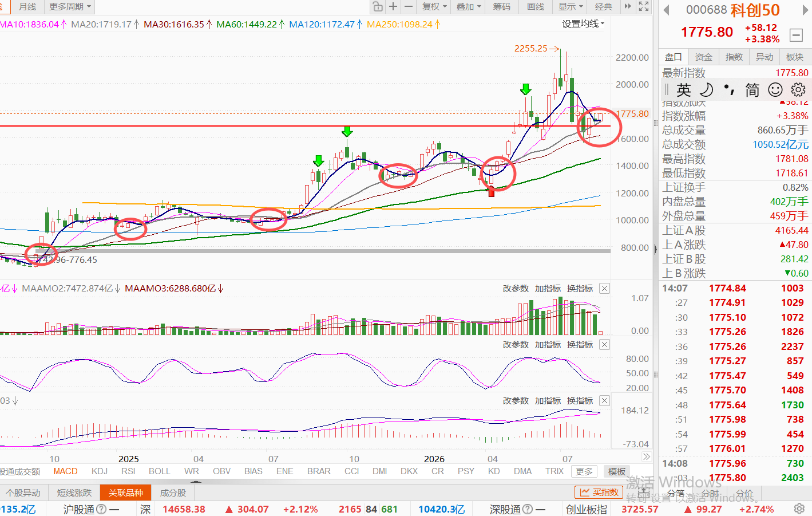Close the KDJ indicator sub-panel

pos(604,344)
